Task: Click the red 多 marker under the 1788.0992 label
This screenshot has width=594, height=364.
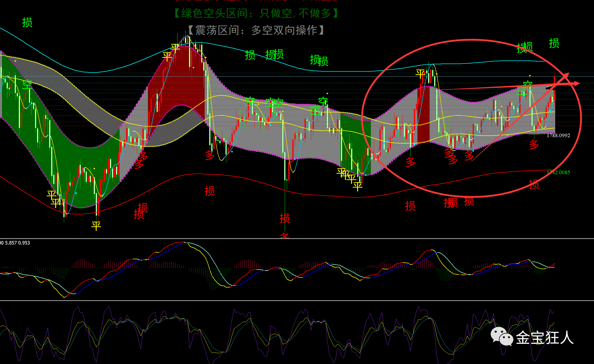Action: pos(534,145)
